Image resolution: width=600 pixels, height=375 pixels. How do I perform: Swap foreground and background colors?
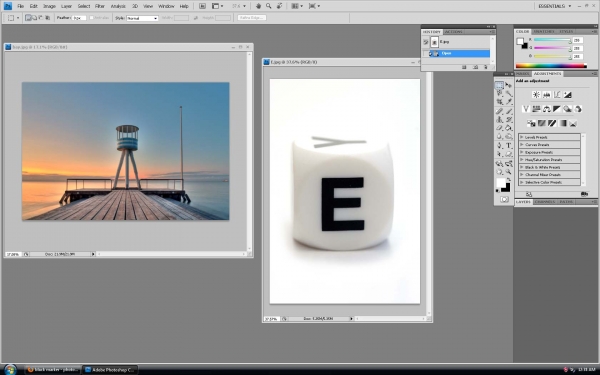pyautogui.click(x=509, y=179)
